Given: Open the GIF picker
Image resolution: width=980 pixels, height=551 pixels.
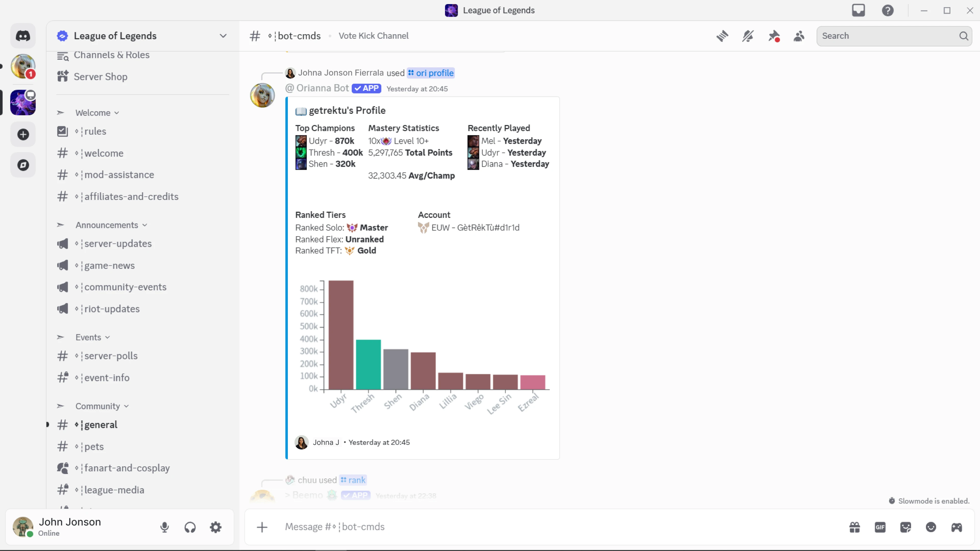Looking at the screenshot, I should [880, 527].
